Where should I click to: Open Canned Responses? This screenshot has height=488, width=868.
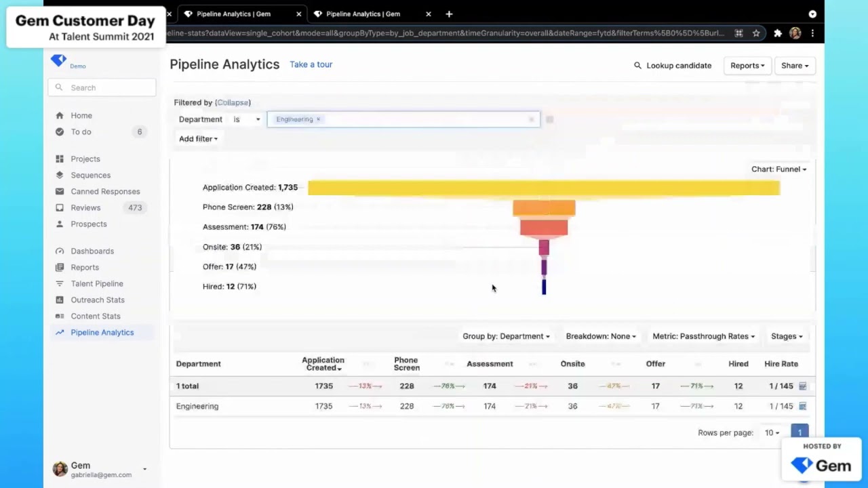(x=105, y=191)
